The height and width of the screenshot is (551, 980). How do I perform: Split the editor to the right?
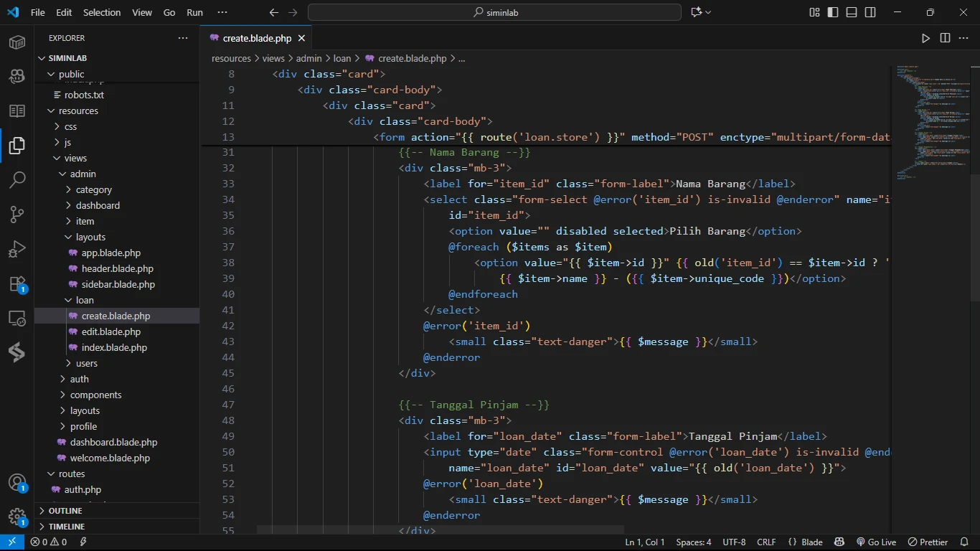point(945,38)
